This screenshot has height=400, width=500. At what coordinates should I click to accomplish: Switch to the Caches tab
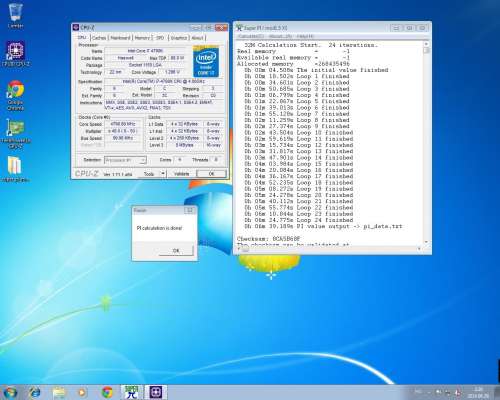(x=99, y=38)
